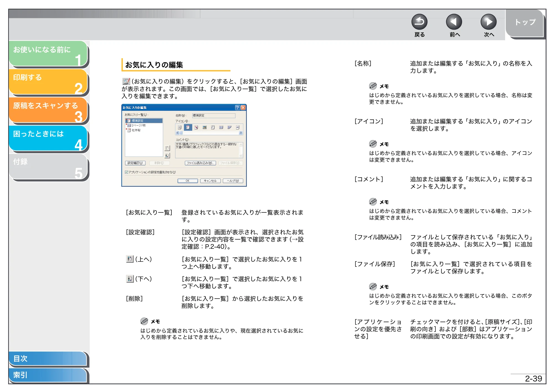
Task: Click OK in the dialog
Action: click(x=188, y=181)
